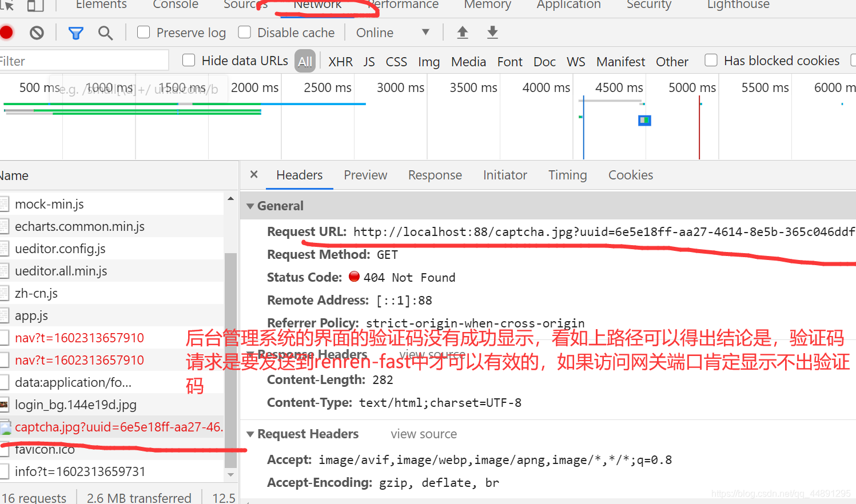Select the Timing tab in request details
The height and width of the screenshot is (504, 856).
[x=568, y=175]
